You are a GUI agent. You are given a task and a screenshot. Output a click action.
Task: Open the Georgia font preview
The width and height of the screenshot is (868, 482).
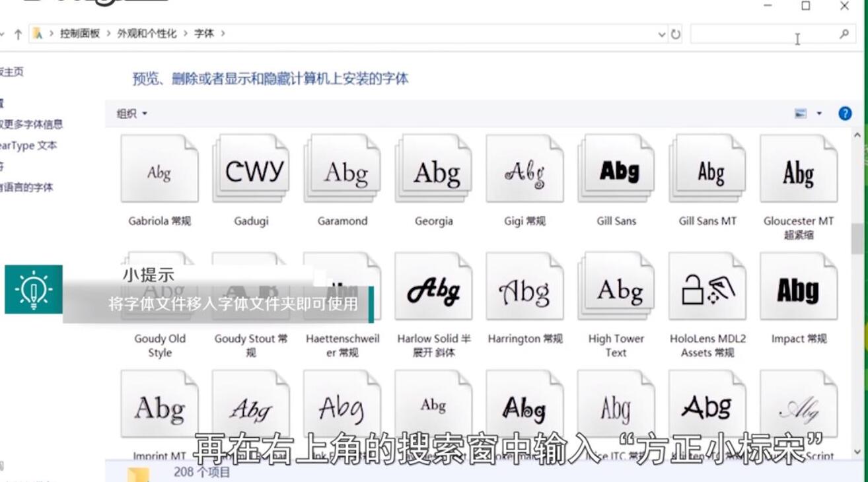(433, 168)
